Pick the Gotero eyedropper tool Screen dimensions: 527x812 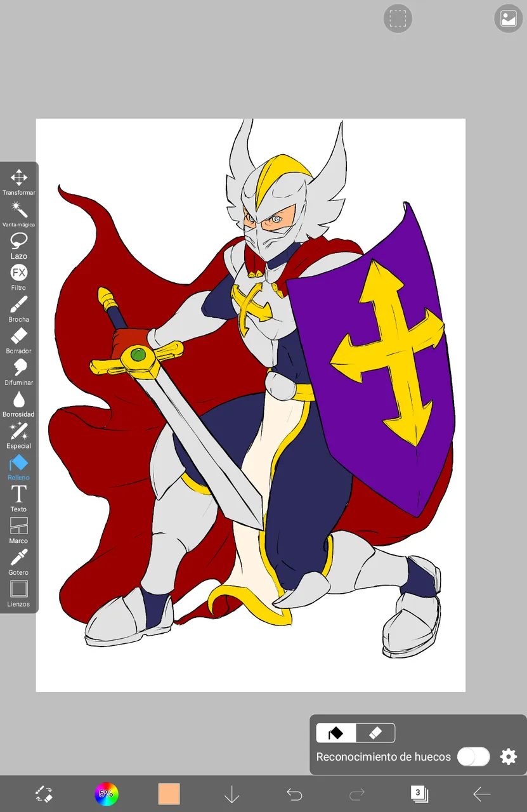click(x=19, y=562)
